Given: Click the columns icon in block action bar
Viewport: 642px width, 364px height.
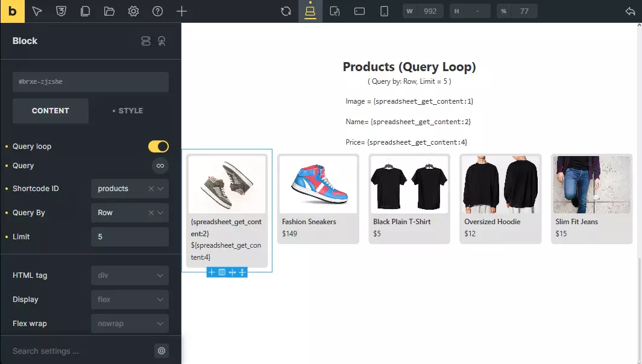Looking at the screenshot, I should [222, 272].
